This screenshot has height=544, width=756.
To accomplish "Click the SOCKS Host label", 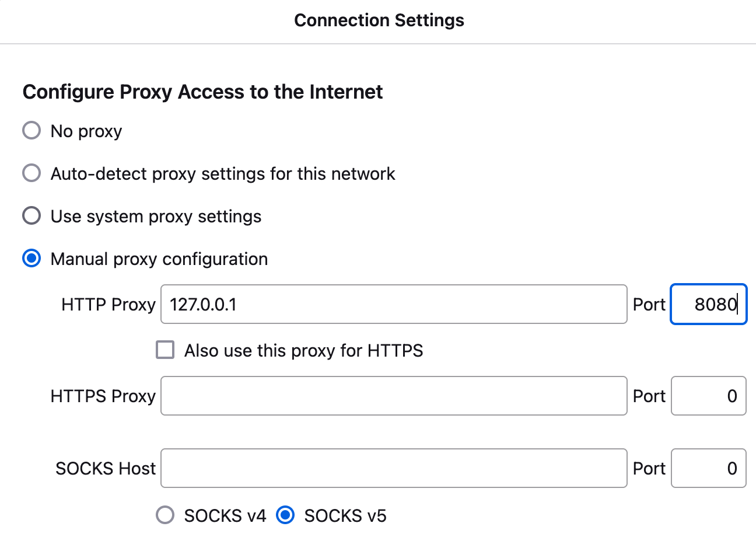I will pos(105,468).
